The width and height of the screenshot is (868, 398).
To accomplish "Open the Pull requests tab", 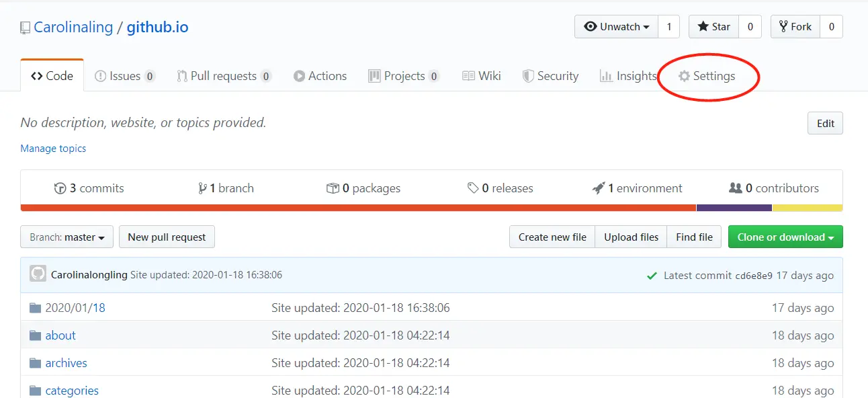I will point(224,76).
